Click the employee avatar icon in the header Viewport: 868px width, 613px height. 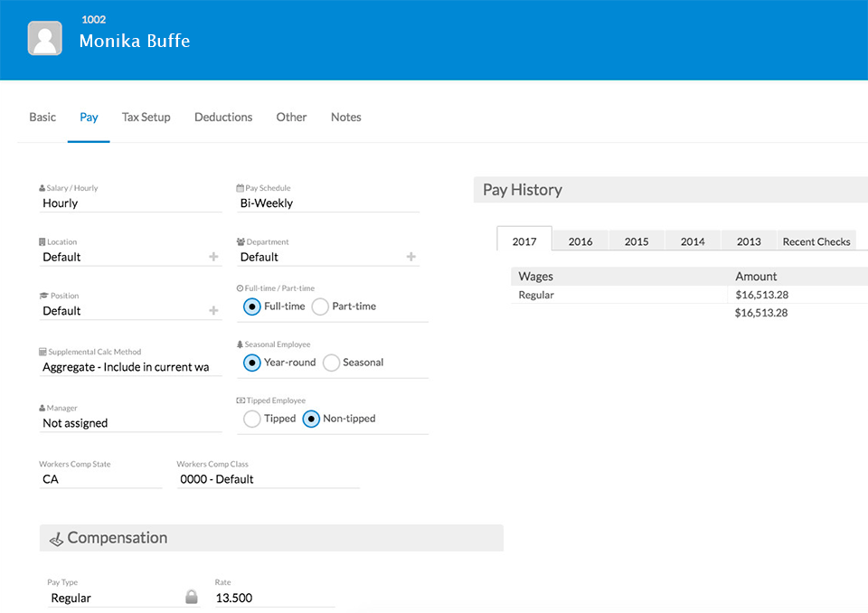click(44, 38)
